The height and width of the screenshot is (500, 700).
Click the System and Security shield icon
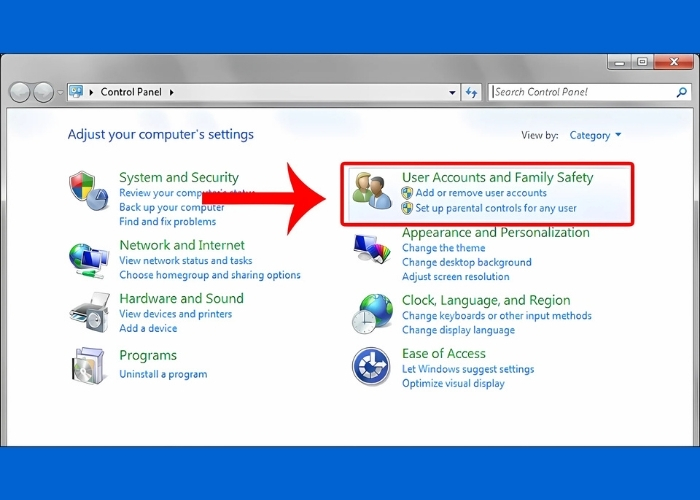(88, 191)
